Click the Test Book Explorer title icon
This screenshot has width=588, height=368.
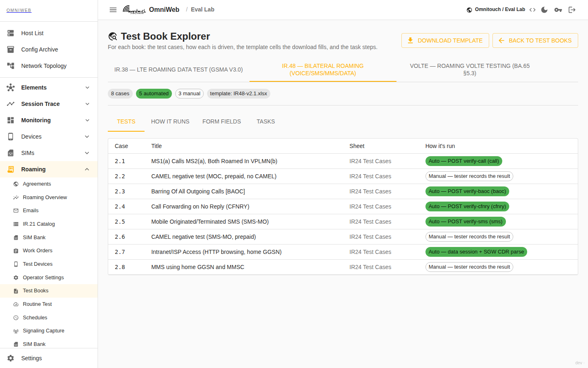(113, 36)
